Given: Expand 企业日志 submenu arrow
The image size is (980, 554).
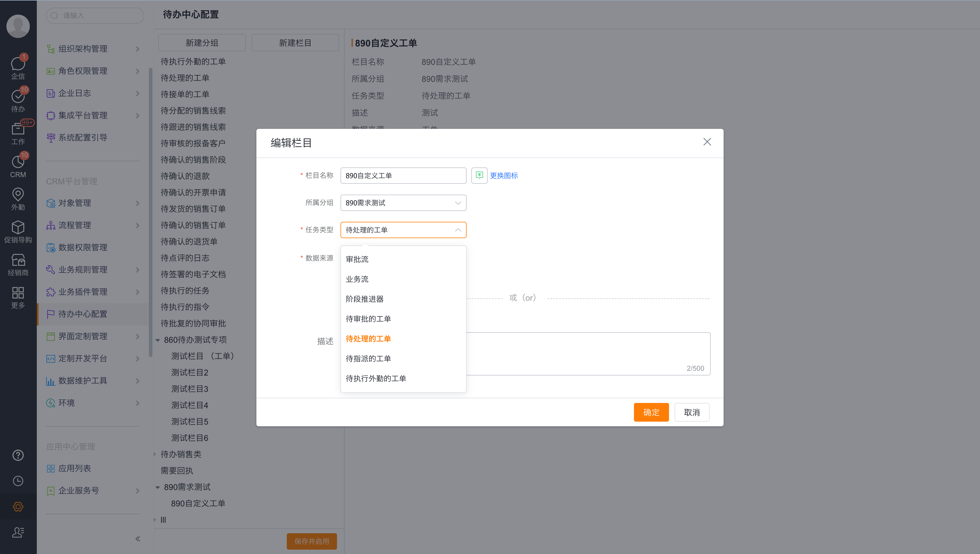Looking at the screenshot, I should point(138,93).
